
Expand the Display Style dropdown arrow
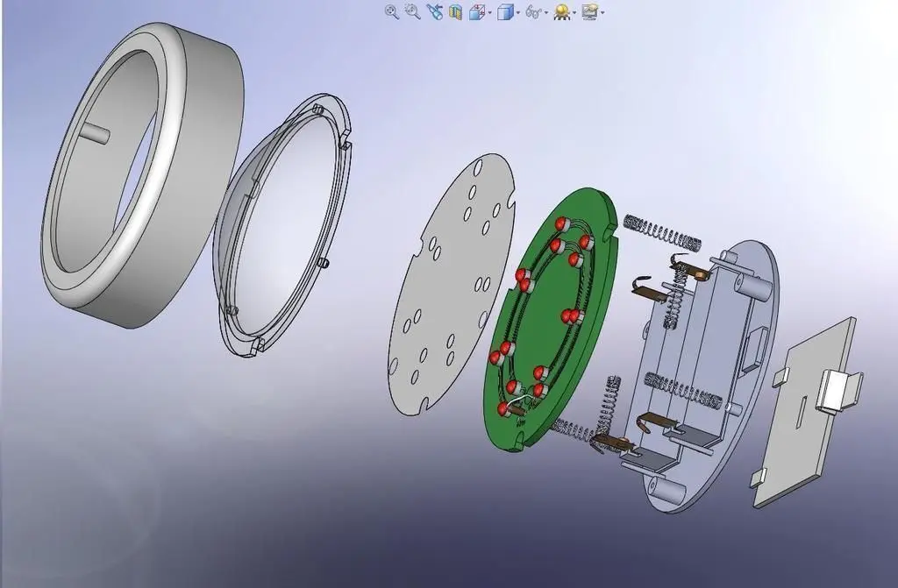click(518, 12)
